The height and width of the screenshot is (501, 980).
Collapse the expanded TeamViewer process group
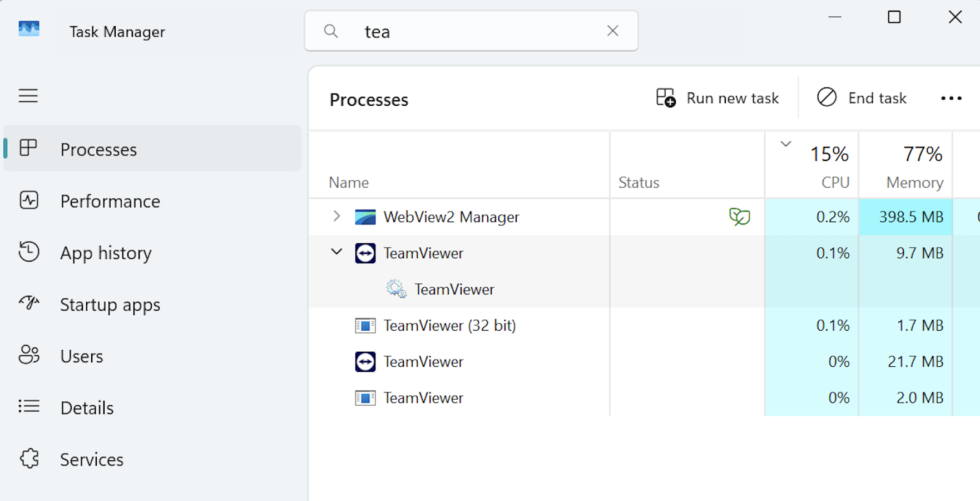point(336,252)
